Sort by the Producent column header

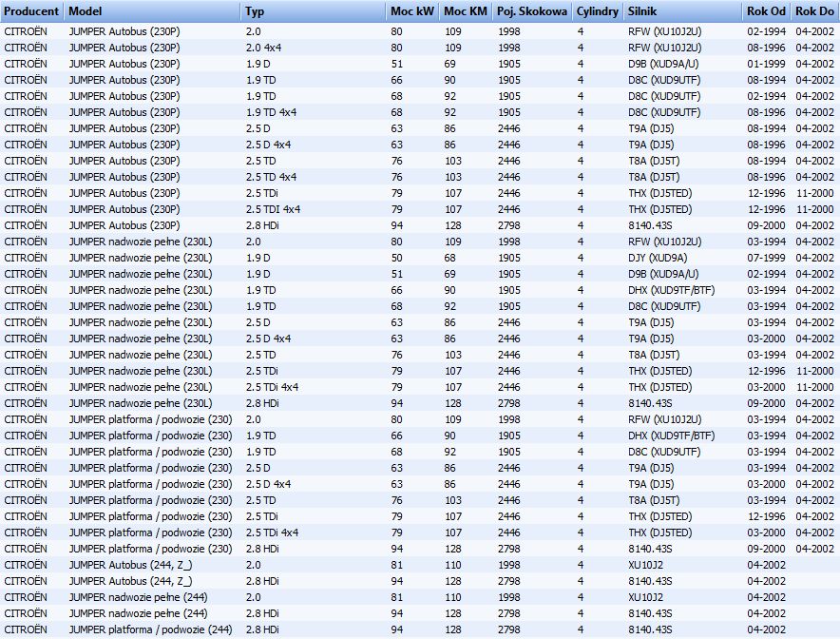(31, 11)
